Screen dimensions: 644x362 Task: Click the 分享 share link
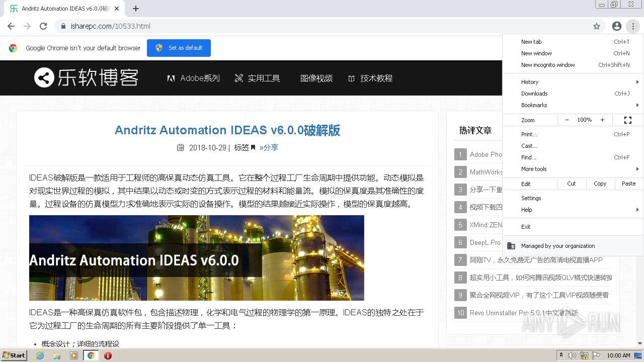click(271, 147)
